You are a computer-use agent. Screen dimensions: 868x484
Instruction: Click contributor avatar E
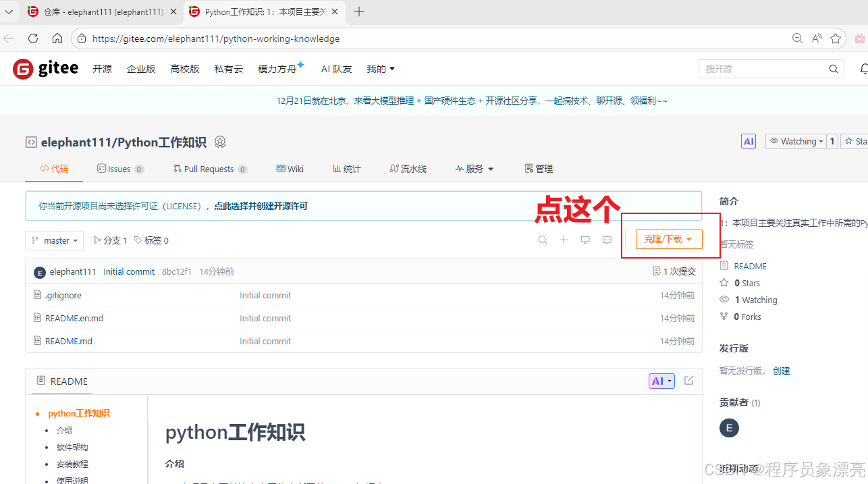(729, 428)
